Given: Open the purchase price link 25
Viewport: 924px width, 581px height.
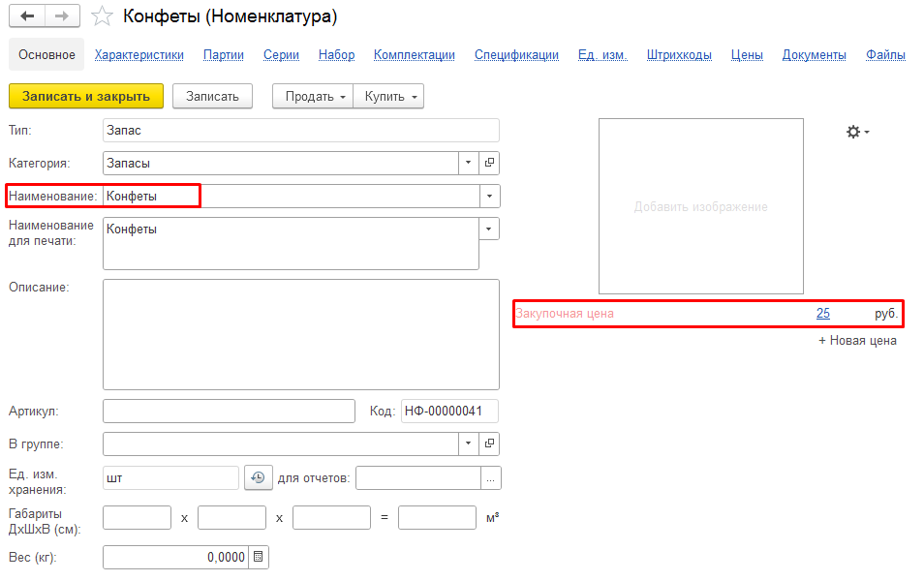Looking at the screenshot, I should click(823, 314).
